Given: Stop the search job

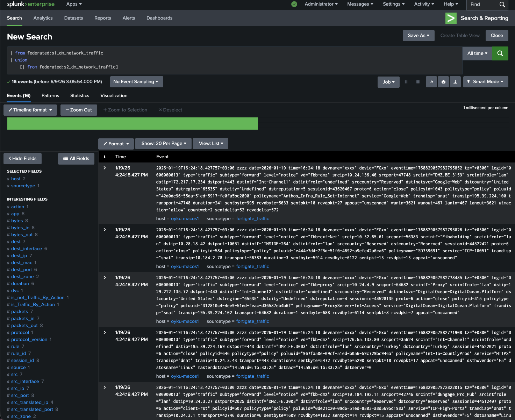Looking at the screenshot, I should click(418, 82).
